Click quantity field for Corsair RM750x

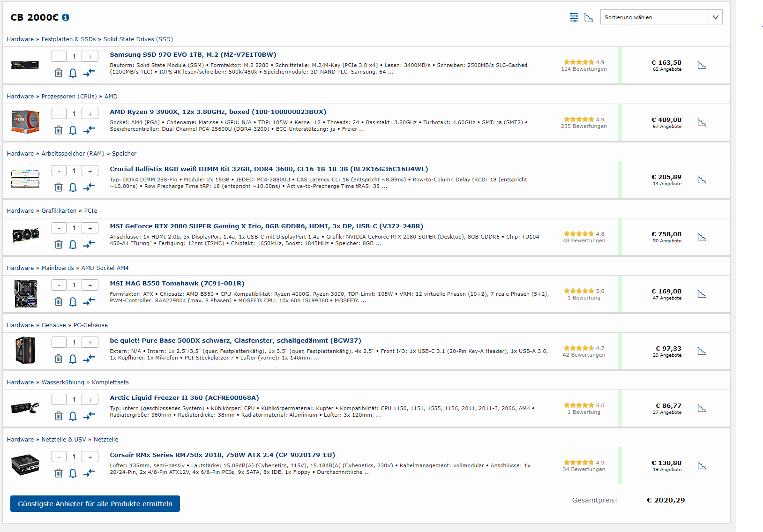coord(74,457)
